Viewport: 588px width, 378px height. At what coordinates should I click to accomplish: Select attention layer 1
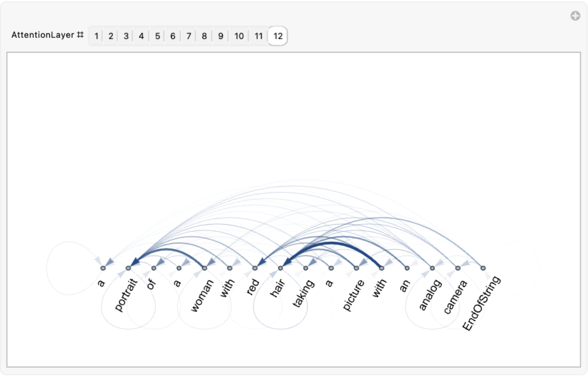click(x=96, y=36)
